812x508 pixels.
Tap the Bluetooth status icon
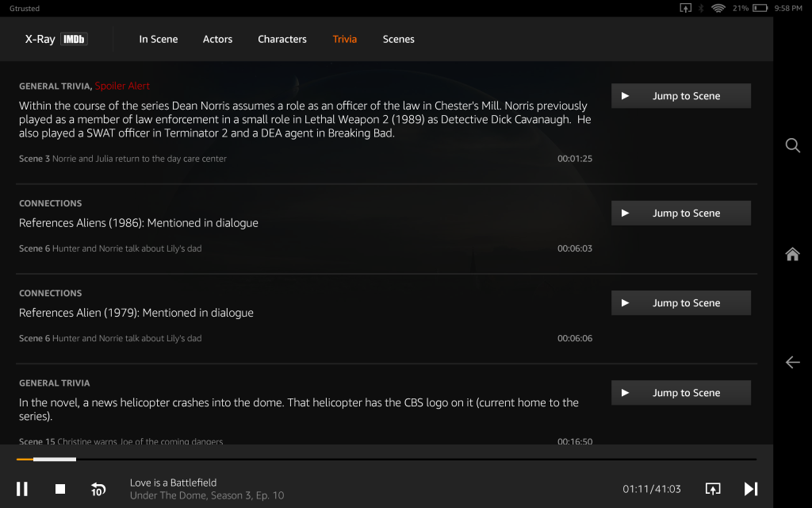(x=701, y=8)
